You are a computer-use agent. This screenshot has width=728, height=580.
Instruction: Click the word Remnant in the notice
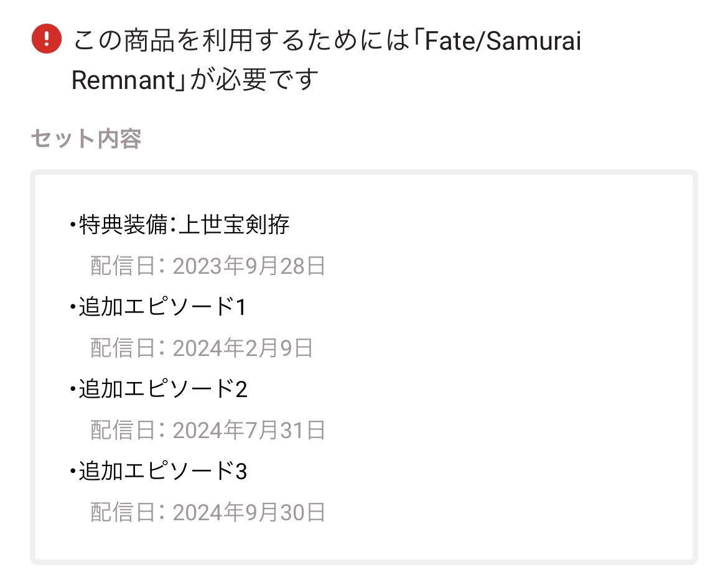pyautogui.click(x=123, y=80)
